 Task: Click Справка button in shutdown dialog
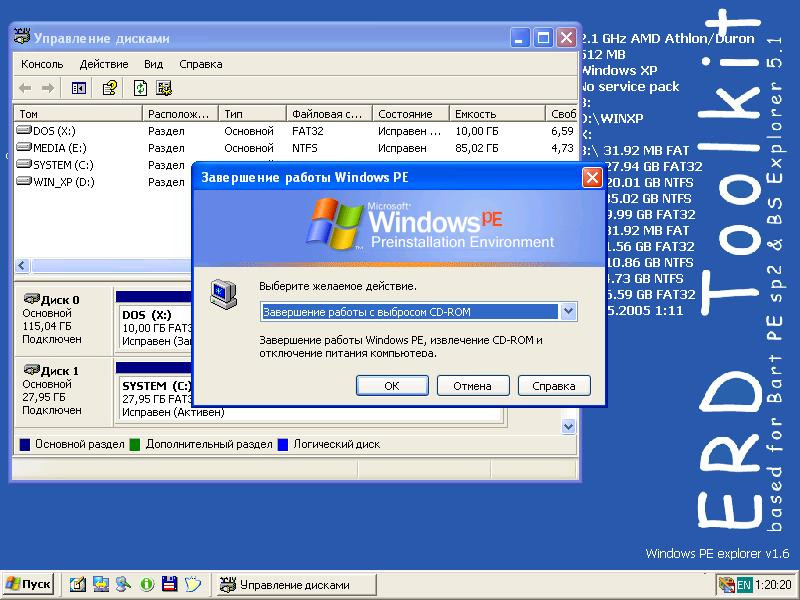(554, 386)
